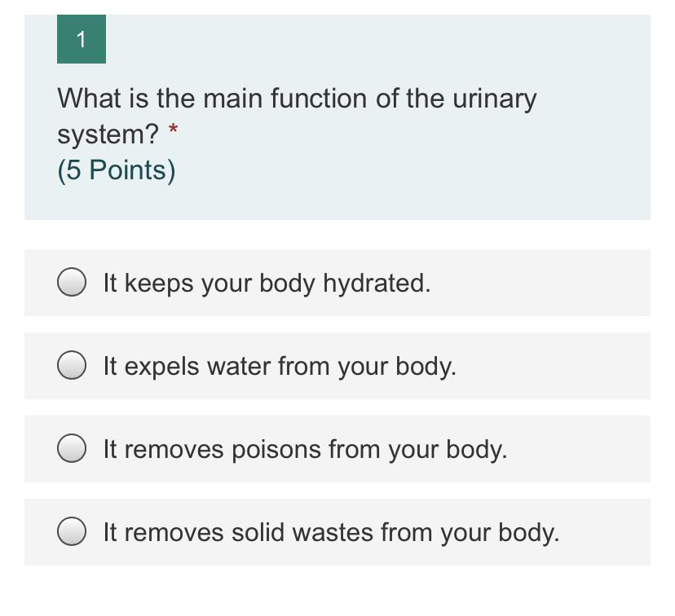Click the word "system?" in the question
Screen dimensions: 675x616
pyautogui.click(x=108, y=134)
